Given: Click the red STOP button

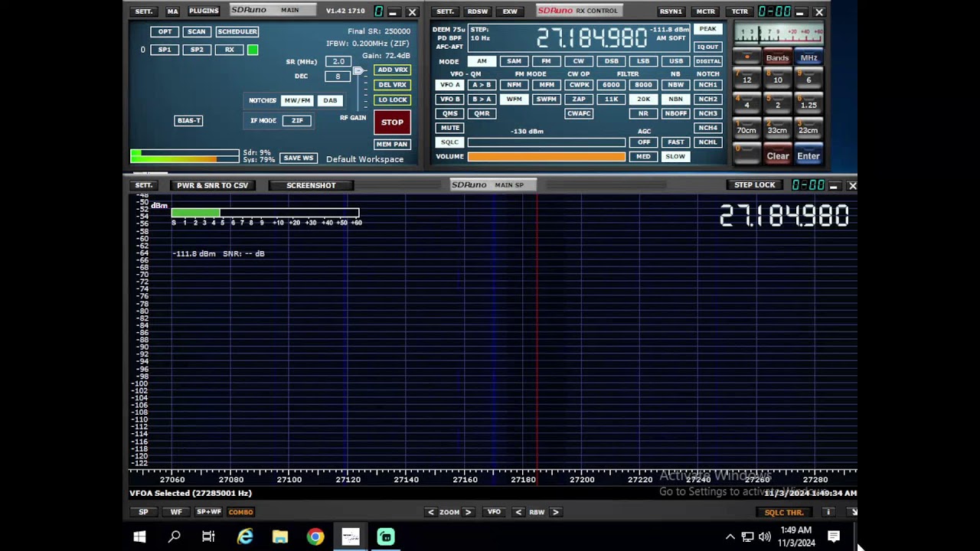Looking at the screenshot, I should [x=392, y=122].
